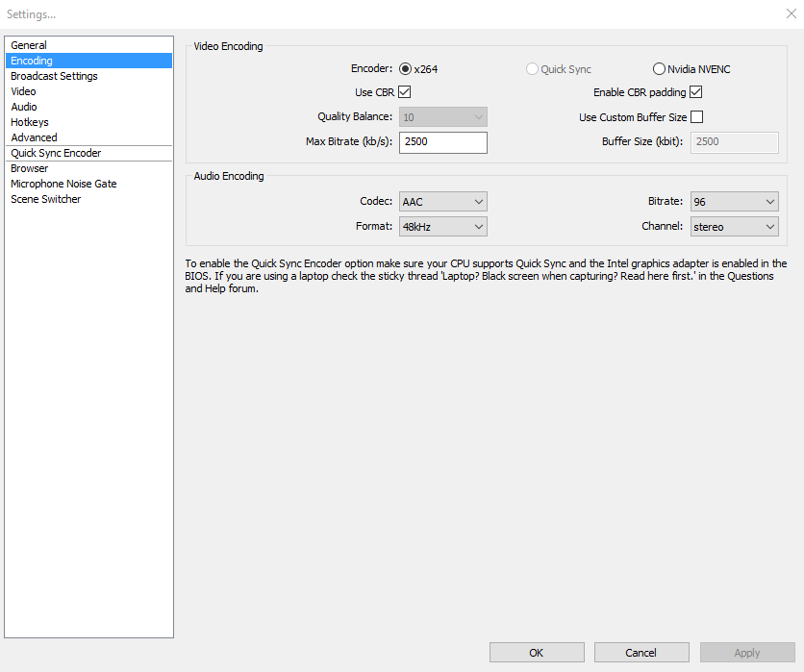Image resolution: width=804 pixels, height=672 pixels.
Task: Open the Quick Sync Encoder category
Action: click(88, 153)
